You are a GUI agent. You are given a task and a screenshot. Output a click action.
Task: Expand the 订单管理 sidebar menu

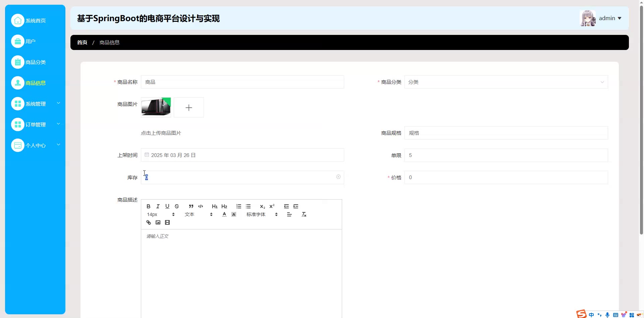click(35, 124)
